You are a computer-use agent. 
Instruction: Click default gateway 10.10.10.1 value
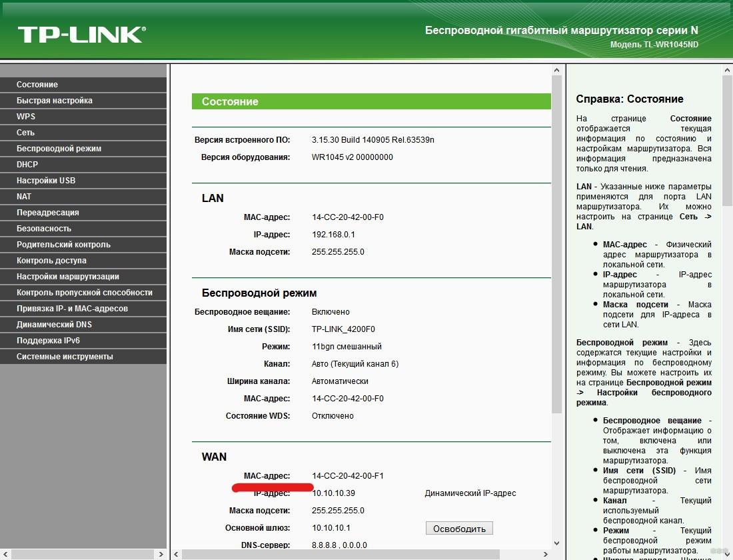331,528
